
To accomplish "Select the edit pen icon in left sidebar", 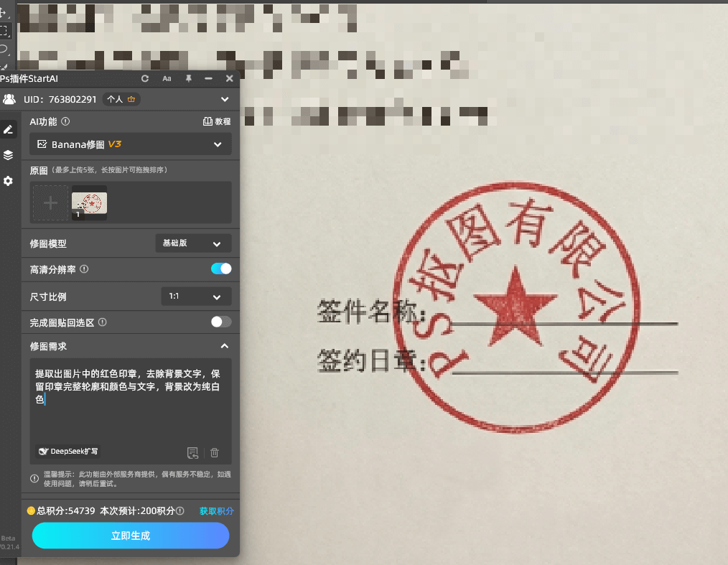I will [x=9, y=129].
